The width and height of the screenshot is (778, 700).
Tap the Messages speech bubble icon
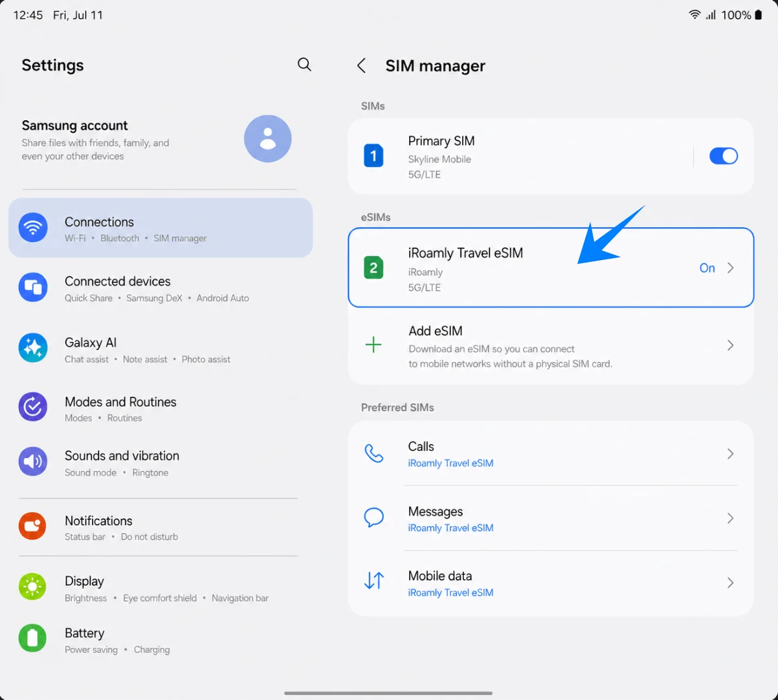[x=374, y=518]
